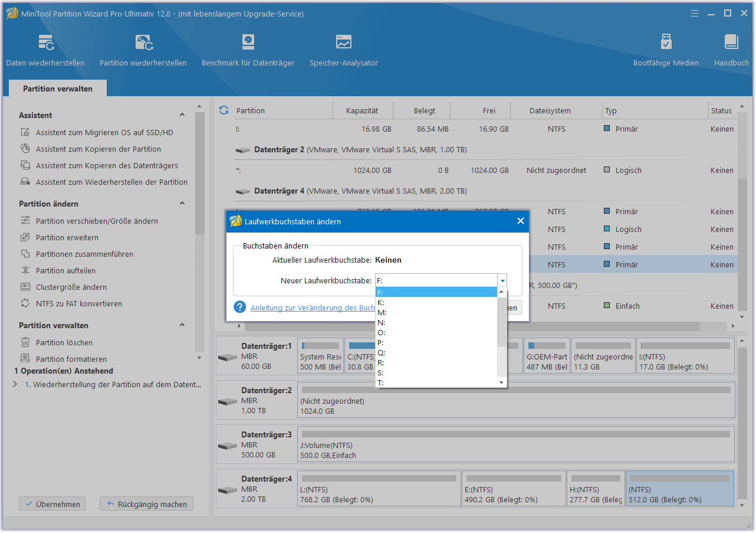Select Datenträger:2 disk icon in disk map

click(227, 402)
